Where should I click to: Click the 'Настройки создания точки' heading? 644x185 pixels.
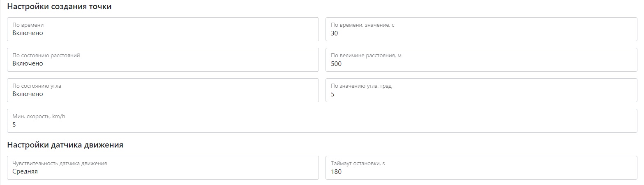[60, 7]
